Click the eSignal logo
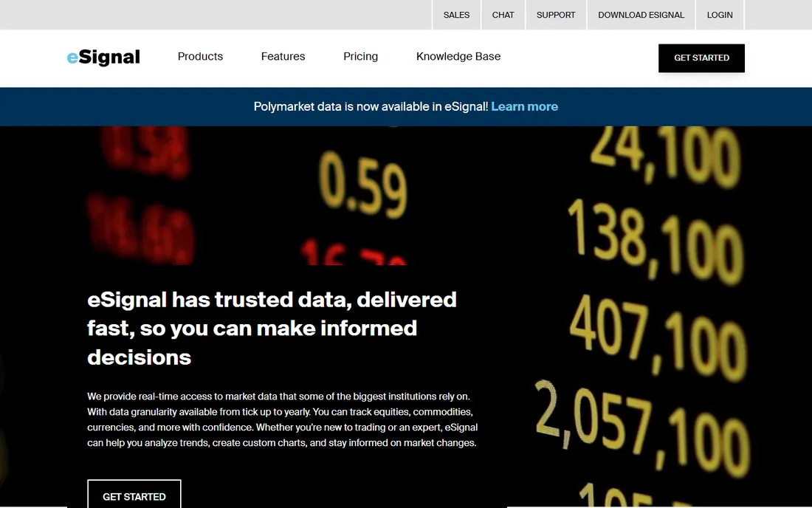The width and height of the screenshot is (812, 508). (x=103, y=58)
